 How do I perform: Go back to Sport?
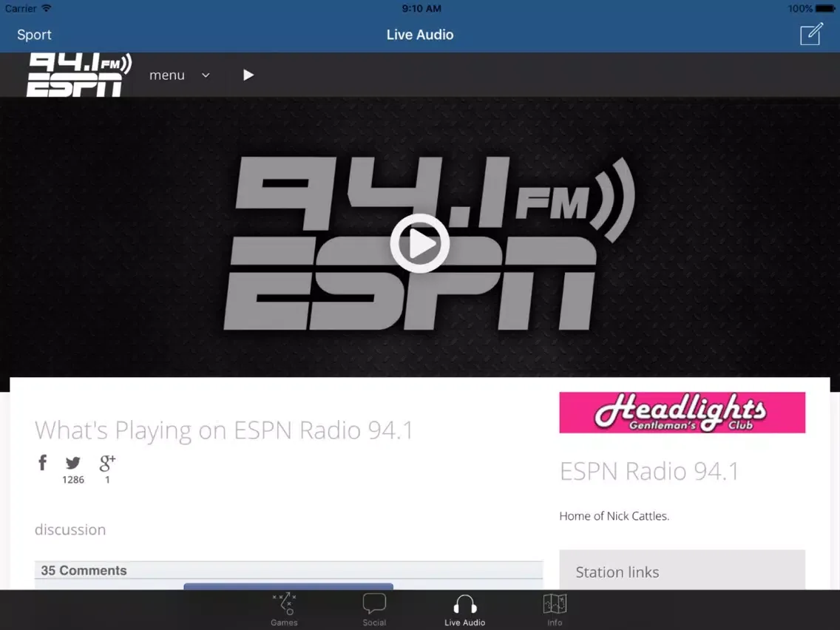(x=34, y=35)
